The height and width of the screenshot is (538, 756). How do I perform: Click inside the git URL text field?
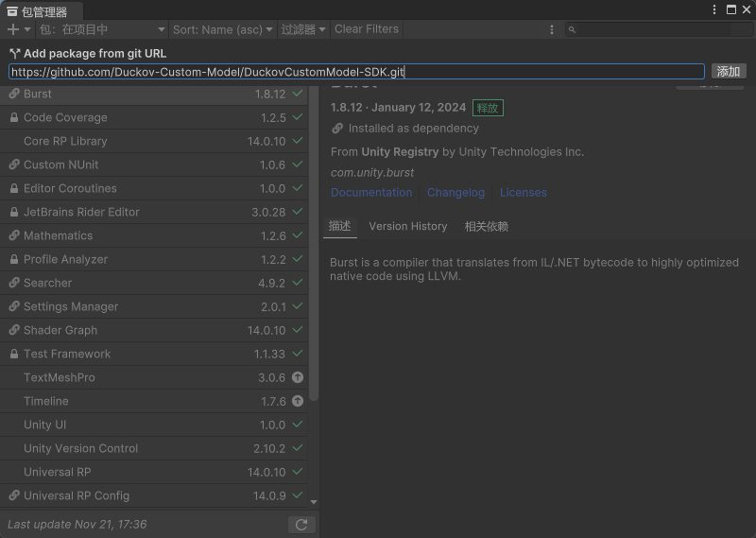tap(356, 71)
